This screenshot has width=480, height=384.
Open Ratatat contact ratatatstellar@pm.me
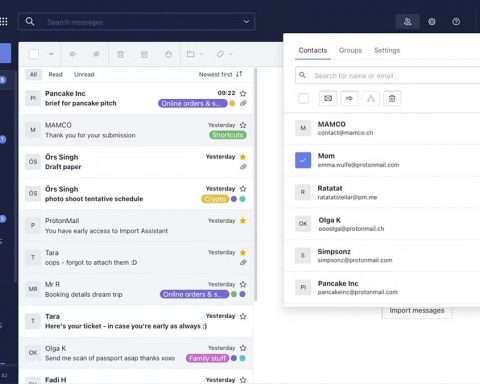pos(382,192)
